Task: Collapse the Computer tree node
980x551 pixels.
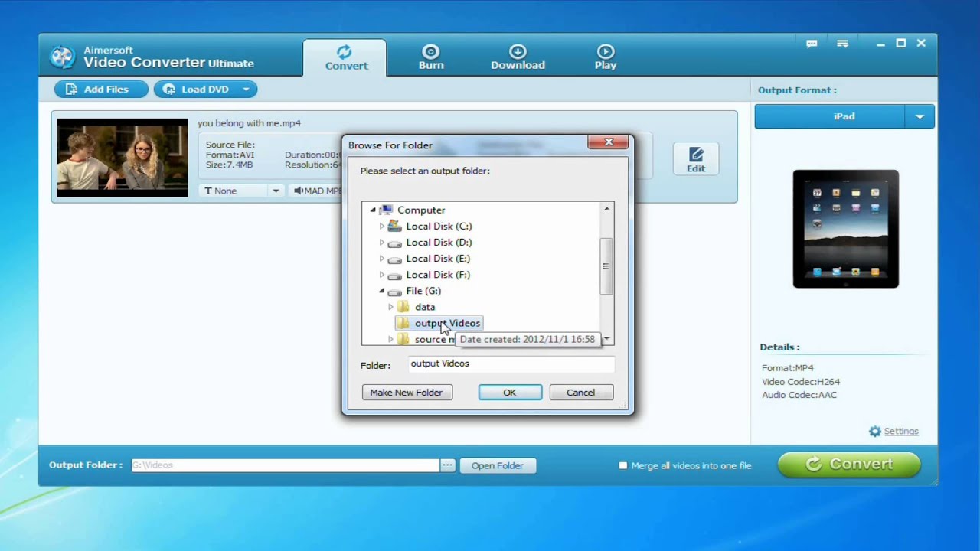Action: coord(373,210)
